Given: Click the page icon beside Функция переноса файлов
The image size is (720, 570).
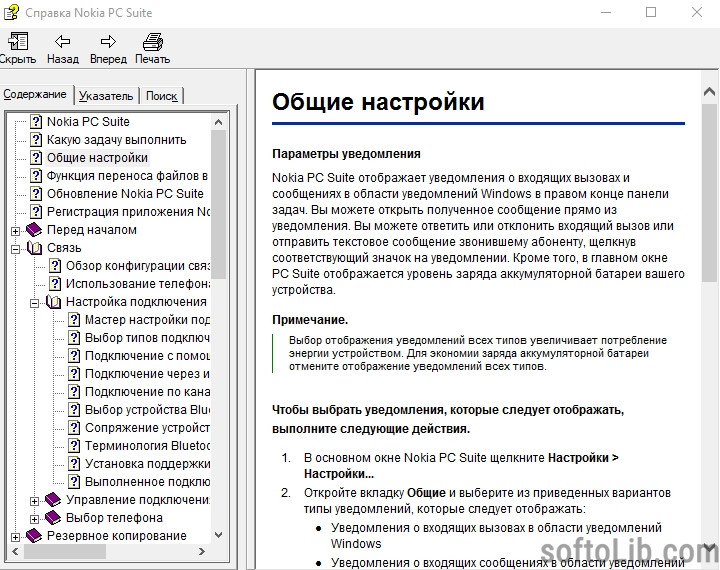Looking at the screenshot, I should click(x=36, y=175).
